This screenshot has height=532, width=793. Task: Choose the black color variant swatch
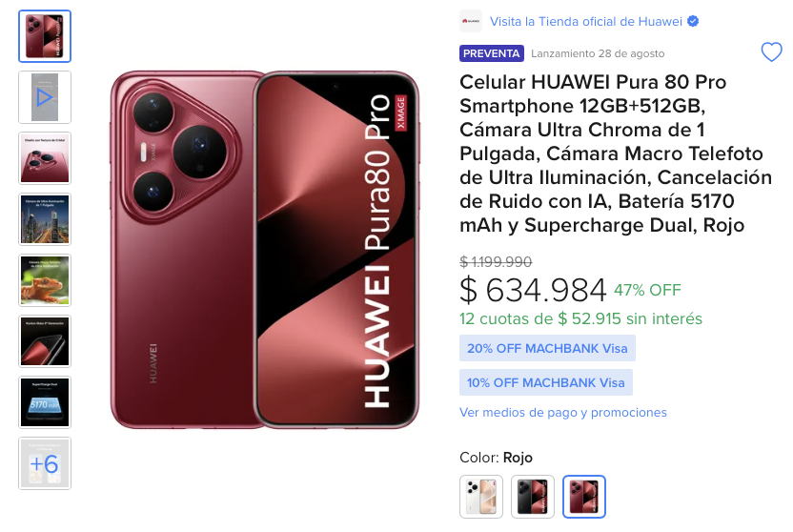[533, 497]
